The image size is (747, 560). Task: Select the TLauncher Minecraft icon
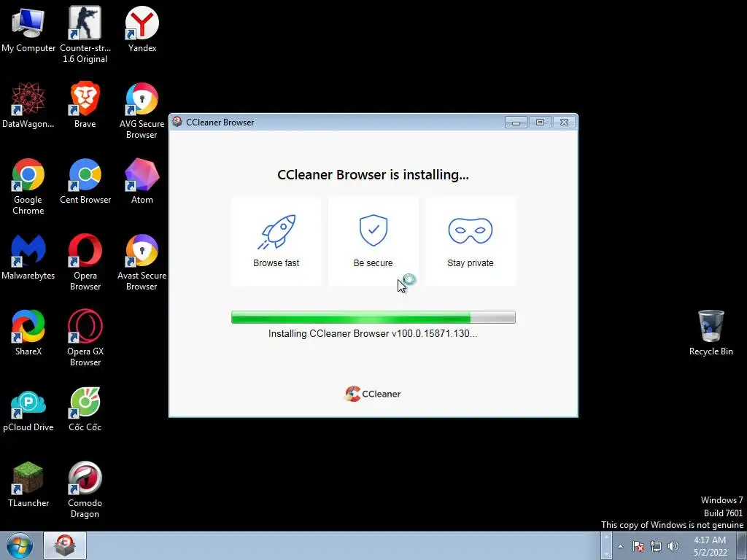[x=28, y=484]
